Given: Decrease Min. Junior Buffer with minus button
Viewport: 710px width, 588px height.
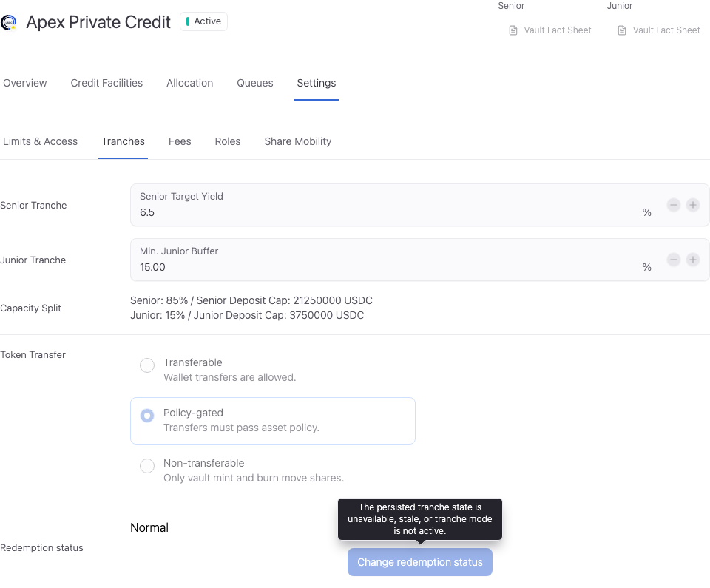Looking at the screenshot, I should pos(673,260).
